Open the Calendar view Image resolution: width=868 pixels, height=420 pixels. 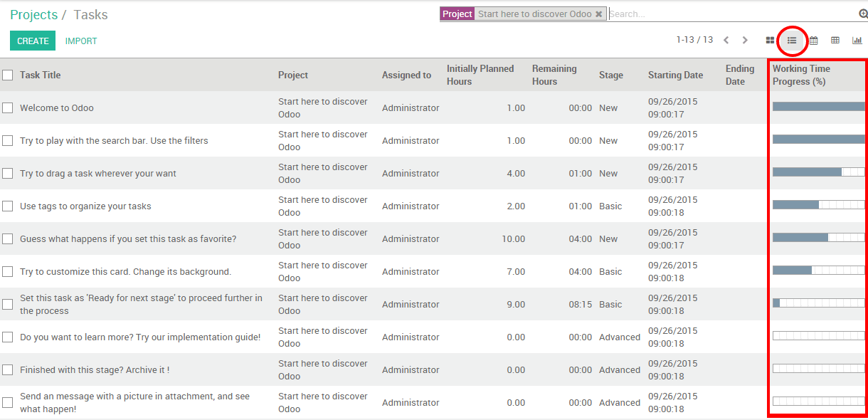click(x=813, y=40)
